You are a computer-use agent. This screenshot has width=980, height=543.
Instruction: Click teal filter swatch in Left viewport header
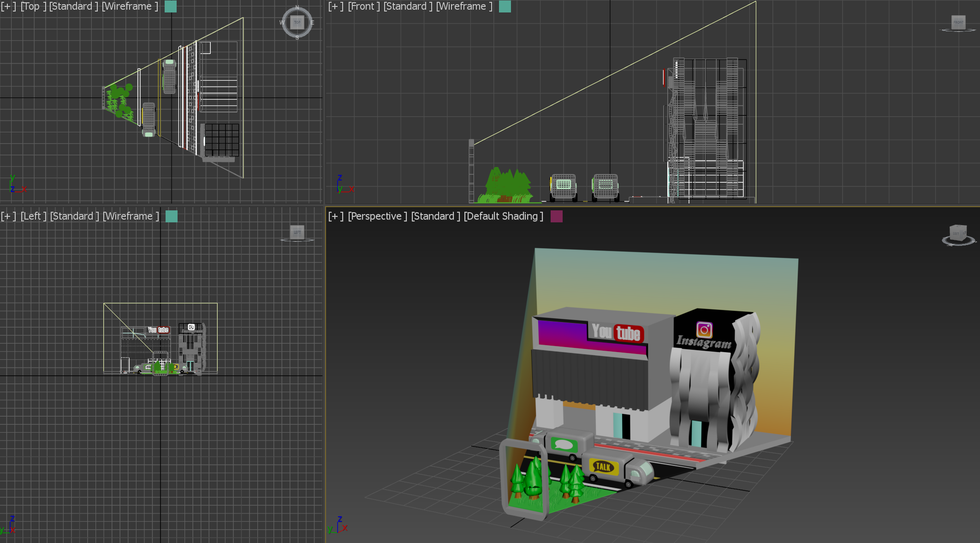pyautogui.click(x=172, y=216)
